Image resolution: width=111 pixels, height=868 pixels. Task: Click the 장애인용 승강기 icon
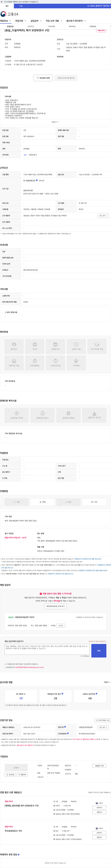point(42,415)
